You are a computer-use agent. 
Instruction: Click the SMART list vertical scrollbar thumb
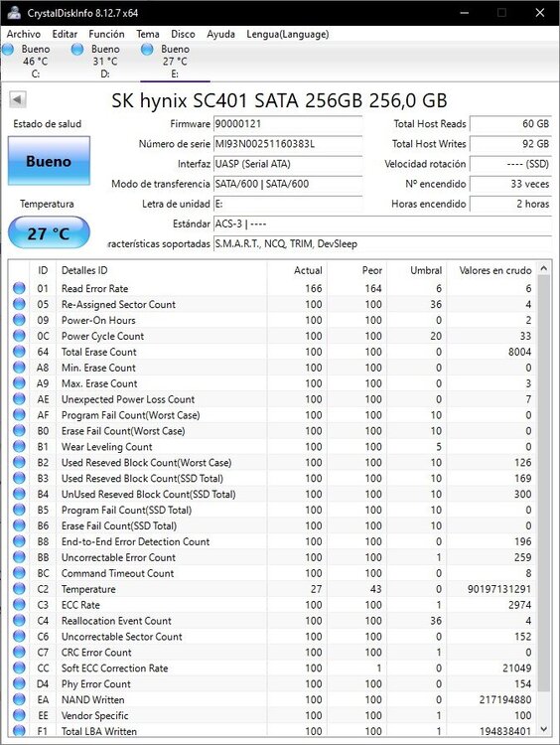pos(544,482)
